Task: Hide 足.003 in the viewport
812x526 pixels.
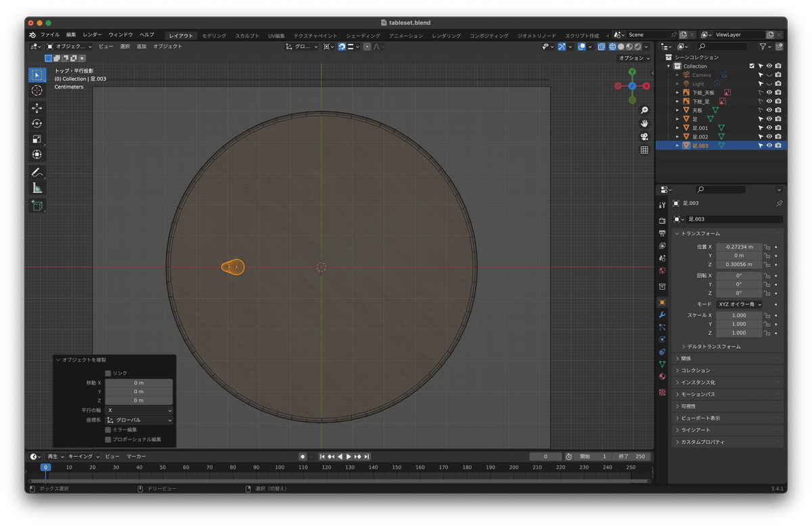Action: point(769,146)
